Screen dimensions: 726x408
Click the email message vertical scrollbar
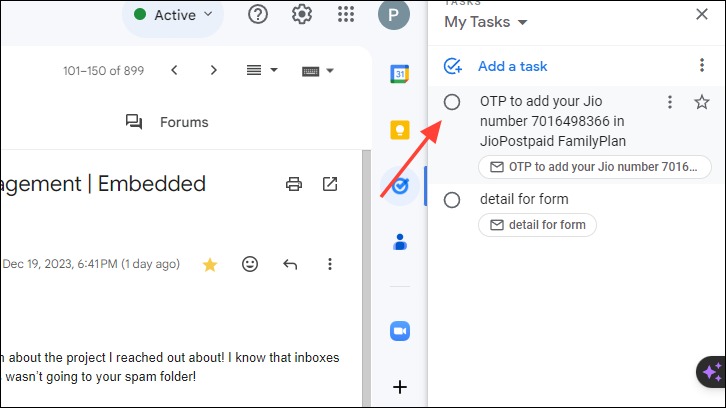coord(366,278)
